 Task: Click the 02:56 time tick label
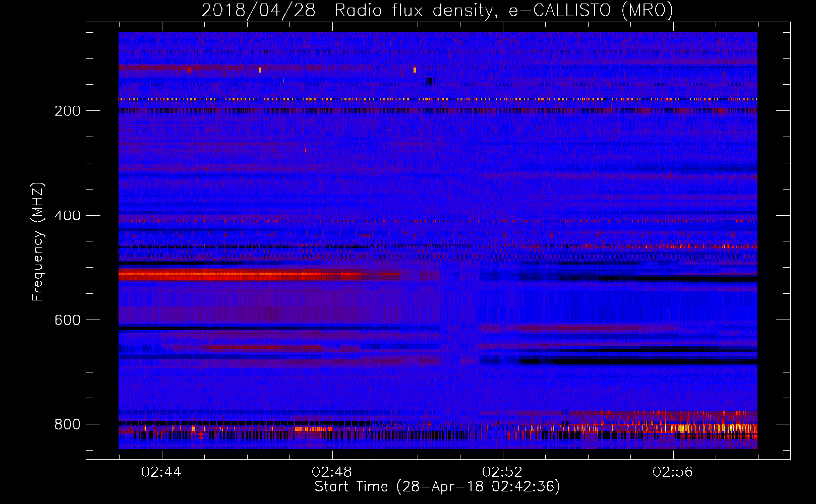pos(673,472)
